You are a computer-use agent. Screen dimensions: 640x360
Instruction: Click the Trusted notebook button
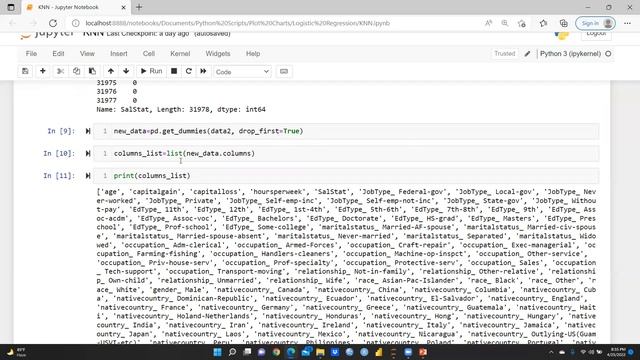click(504, 53)
